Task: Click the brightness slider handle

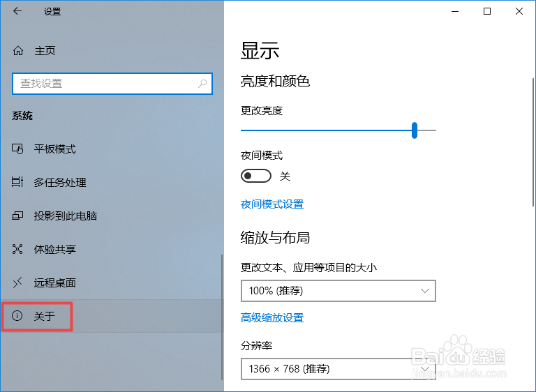Action: [x=415, y=130]
